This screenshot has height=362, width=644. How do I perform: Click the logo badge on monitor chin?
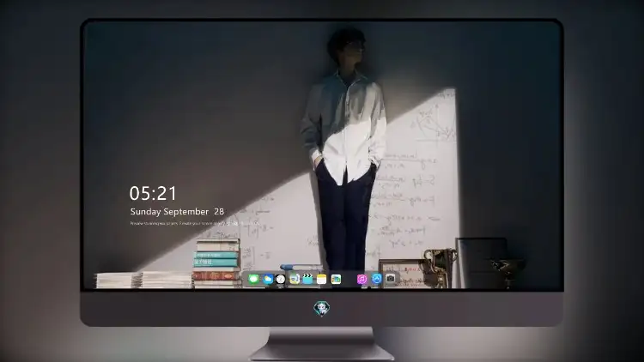(322, 309)
